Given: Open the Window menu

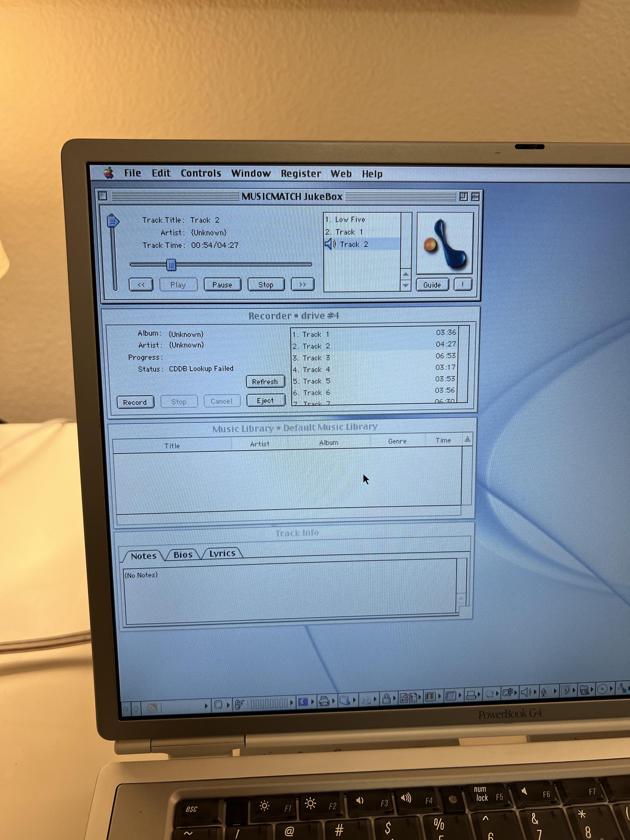Looking at the screenshot, I should [x=251, y=174].
